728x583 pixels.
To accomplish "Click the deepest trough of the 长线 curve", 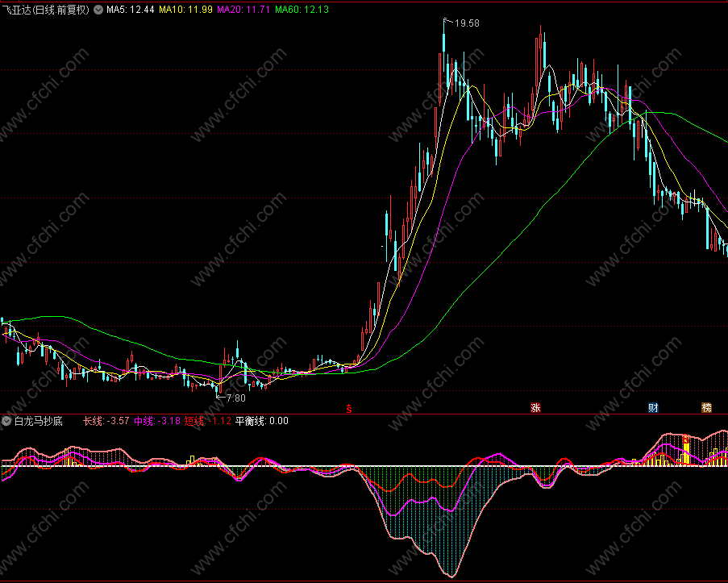I will coord(451,577).
